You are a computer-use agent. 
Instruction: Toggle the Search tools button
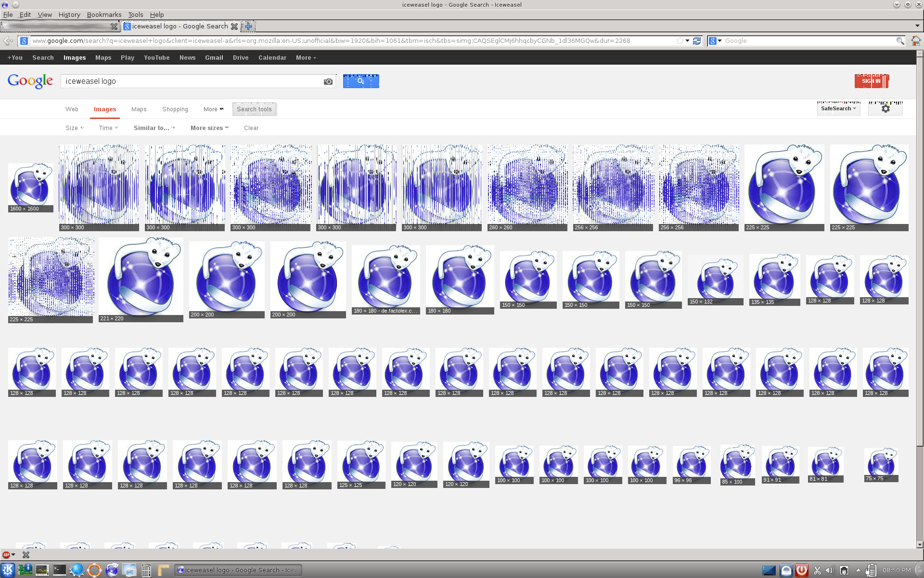click(x=254, y=109)
